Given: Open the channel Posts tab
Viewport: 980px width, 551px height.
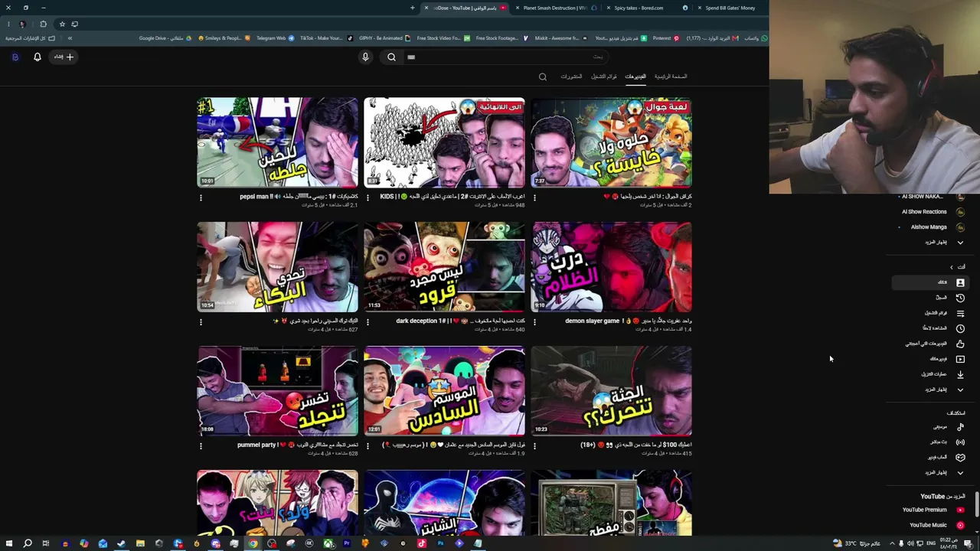Looking at the screenshot, I should coord(571,77).
